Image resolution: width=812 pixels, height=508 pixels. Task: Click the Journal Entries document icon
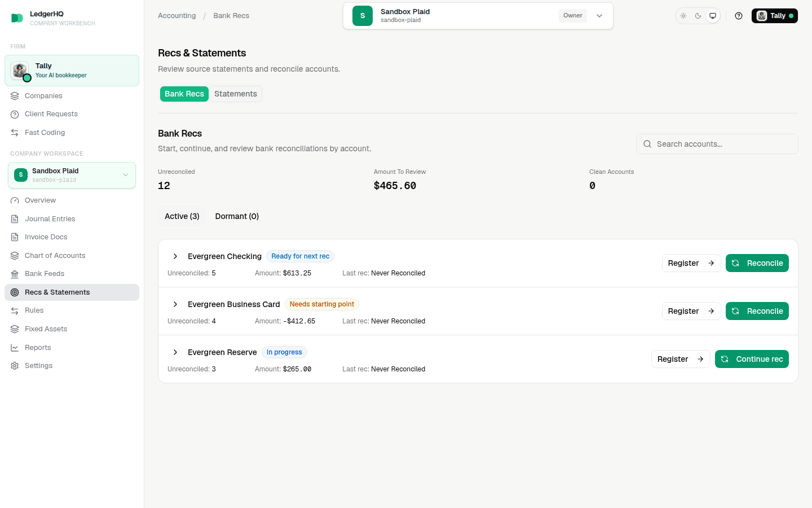(x=15, y=219)
